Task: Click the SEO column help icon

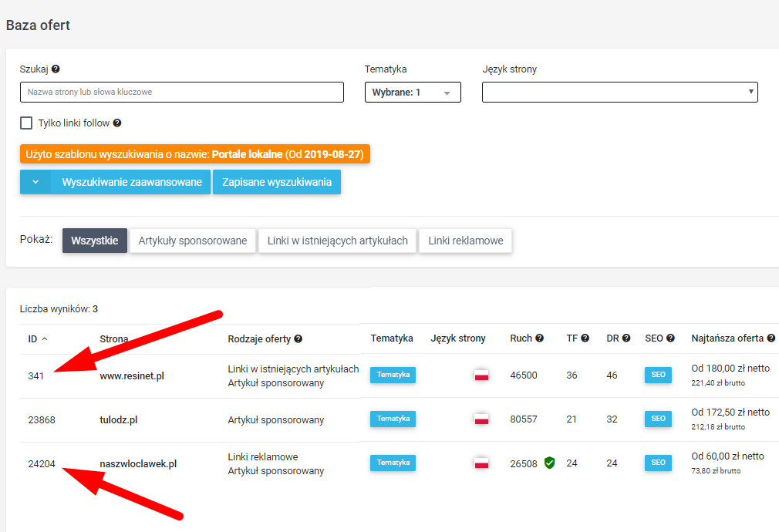Action: (671, 338)
